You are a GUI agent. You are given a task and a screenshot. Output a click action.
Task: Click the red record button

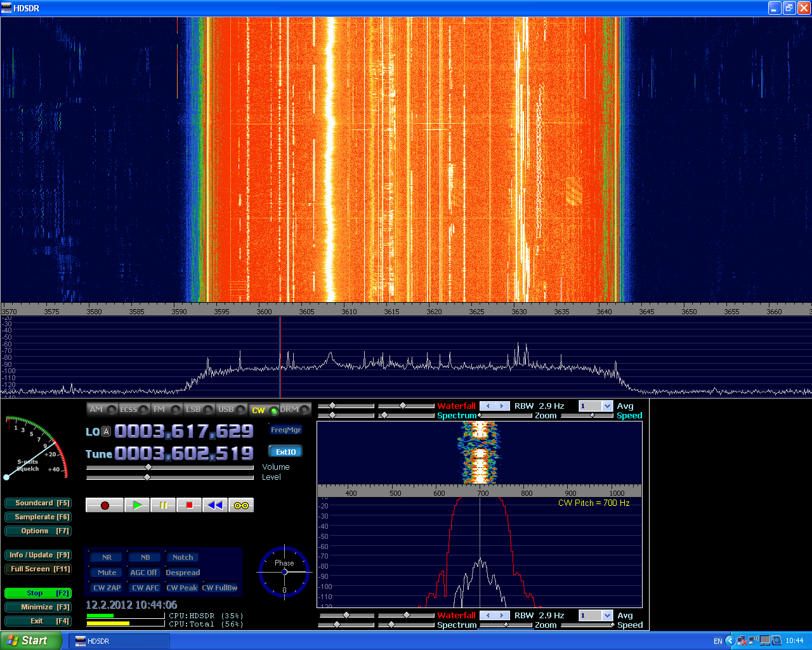pyautogui.click(x=105, y=505)
